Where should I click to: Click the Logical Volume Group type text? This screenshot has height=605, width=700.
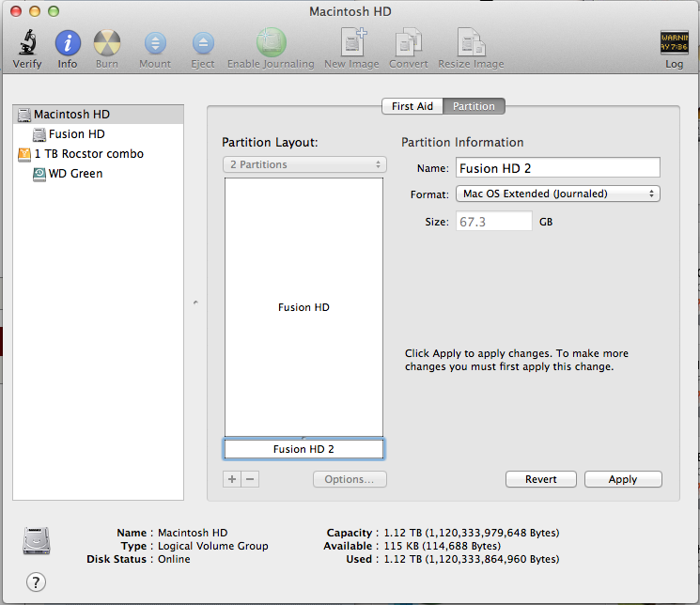pyautogui.click(x=213, y=546)
